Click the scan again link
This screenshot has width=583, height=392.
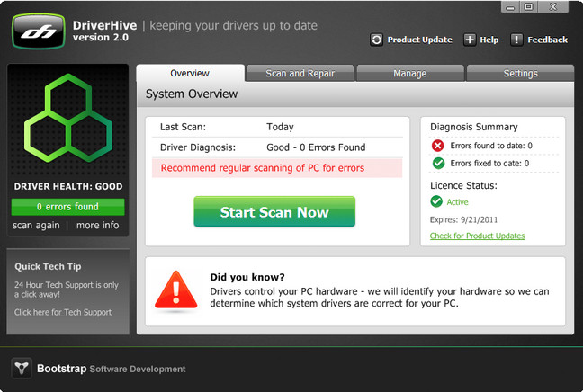tap(36, 226)
